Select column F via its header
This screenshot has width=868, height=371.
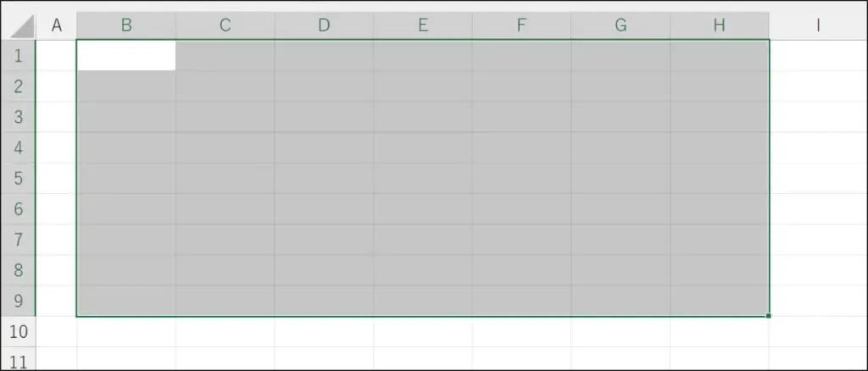click(521, 25)
